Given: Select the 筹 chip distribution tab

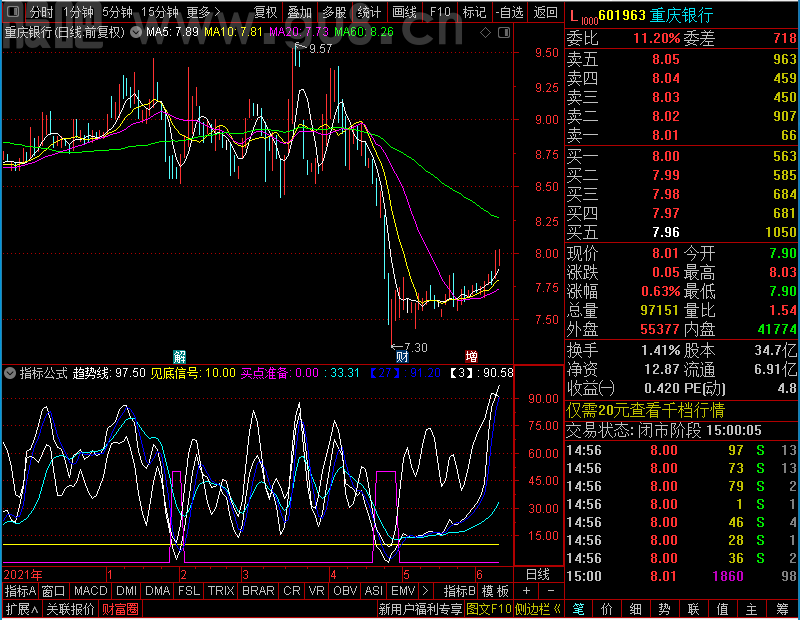Looking at the screenshot, I should tap(782, 609).
